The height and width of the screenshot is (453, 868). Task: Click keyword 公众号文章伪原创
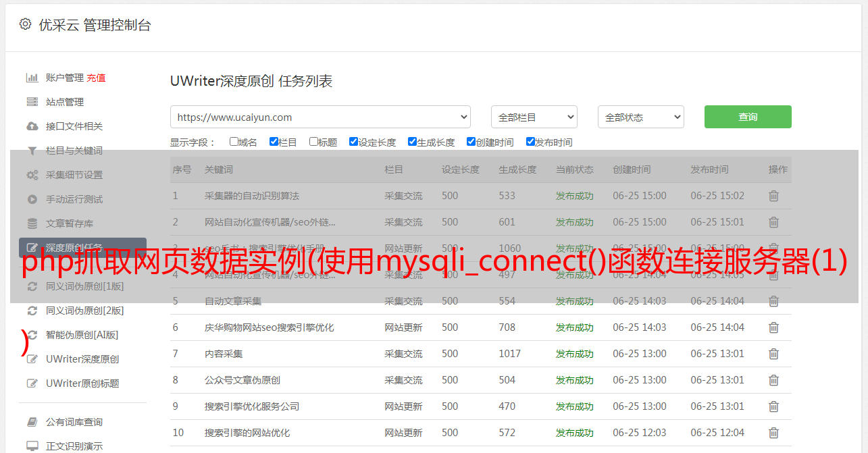242,380
